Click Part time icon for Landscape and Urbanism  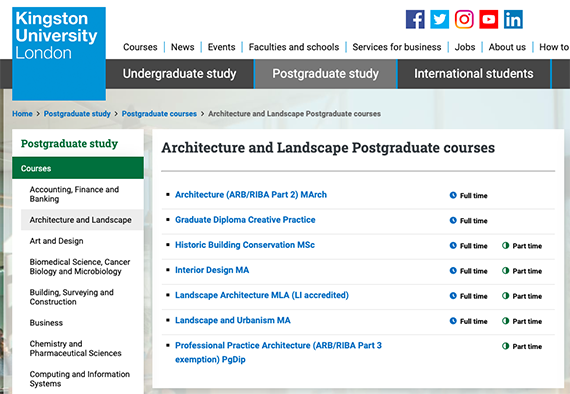(x=505, y=321)
